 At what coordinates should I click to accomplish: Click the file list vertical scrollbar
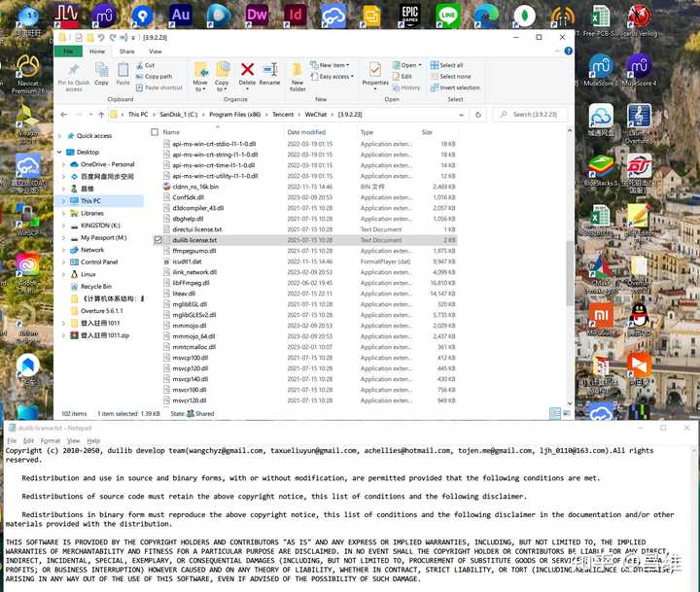pyautogui.click(x=569, y=273)
